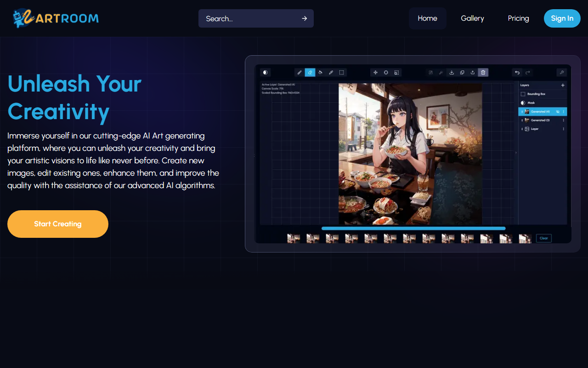Select the Generated (3) layer

(x=543, y=120)
